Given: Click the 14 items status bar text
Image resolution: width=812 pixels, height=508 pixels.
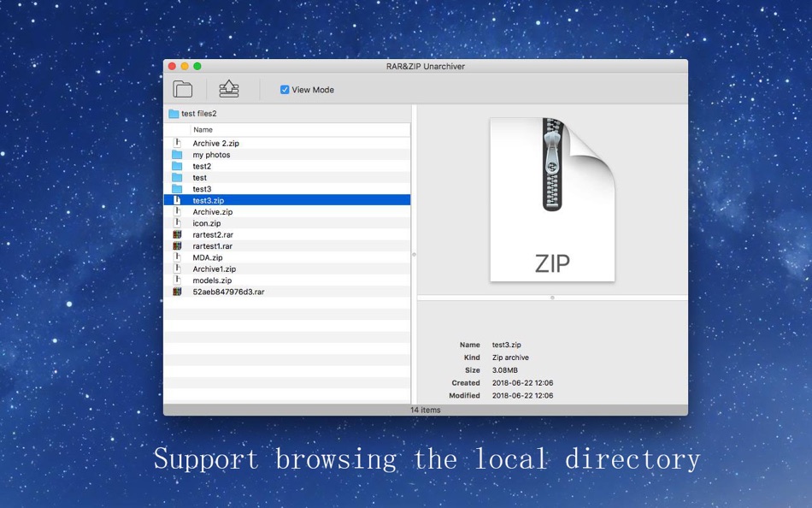Looking at the screenshot, I should click(x=425, y=410).
